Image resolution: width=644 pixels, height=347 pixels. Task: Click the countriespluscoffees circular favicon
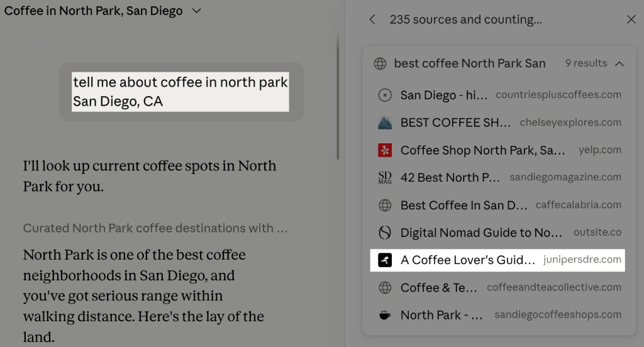pyautogui.click(x=385, y=96)
